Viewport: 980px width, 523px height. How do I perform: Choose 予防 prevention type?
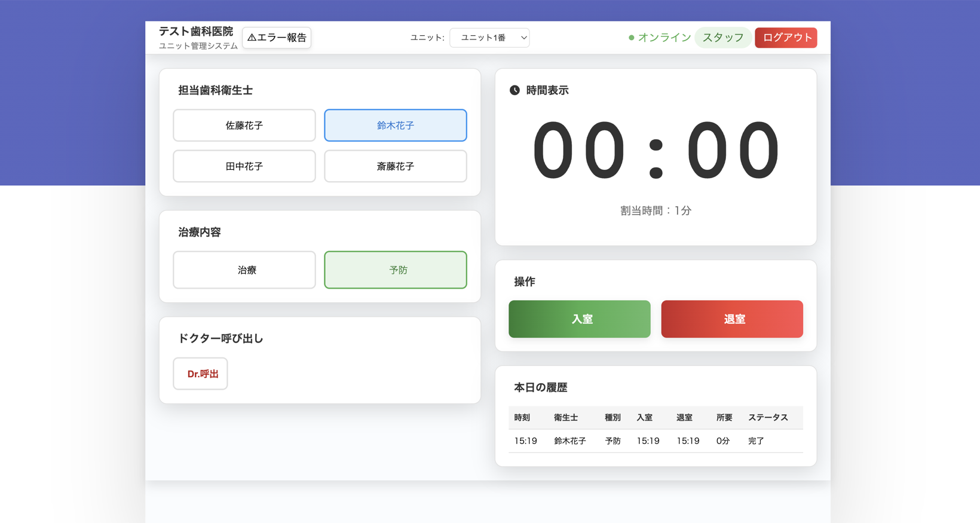coord(396,270)
